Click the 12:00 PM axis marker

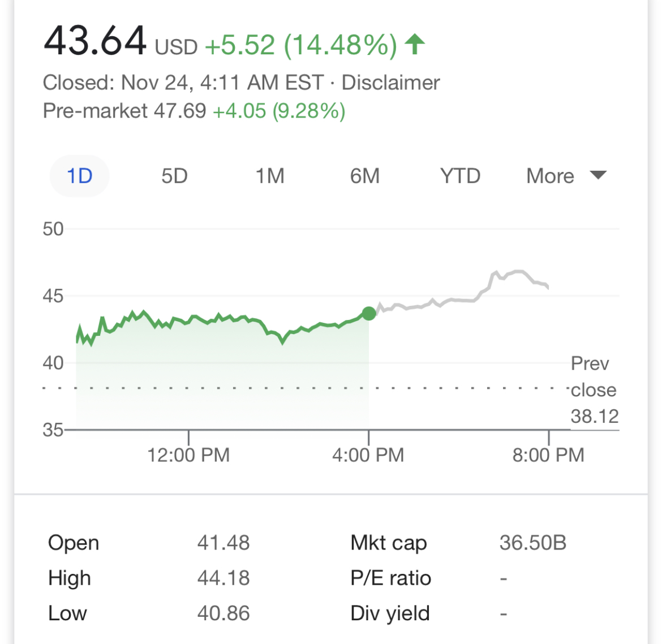(x=188, y=455)
